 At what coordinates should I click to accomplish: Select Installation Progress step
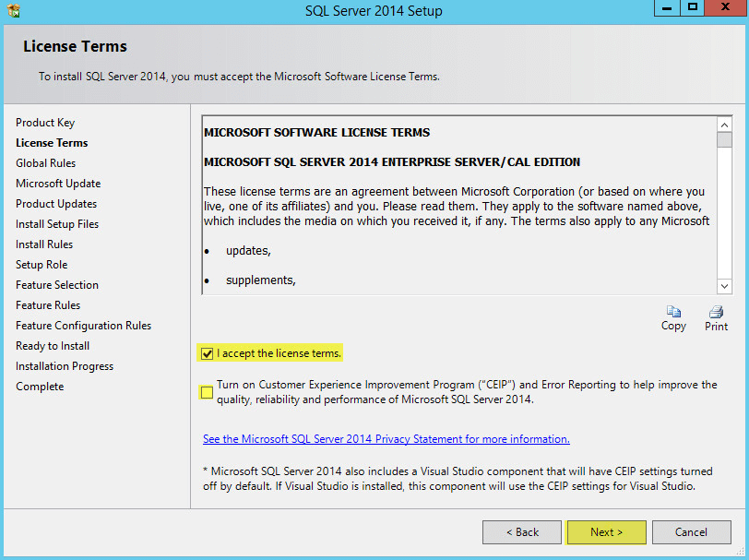65,366
